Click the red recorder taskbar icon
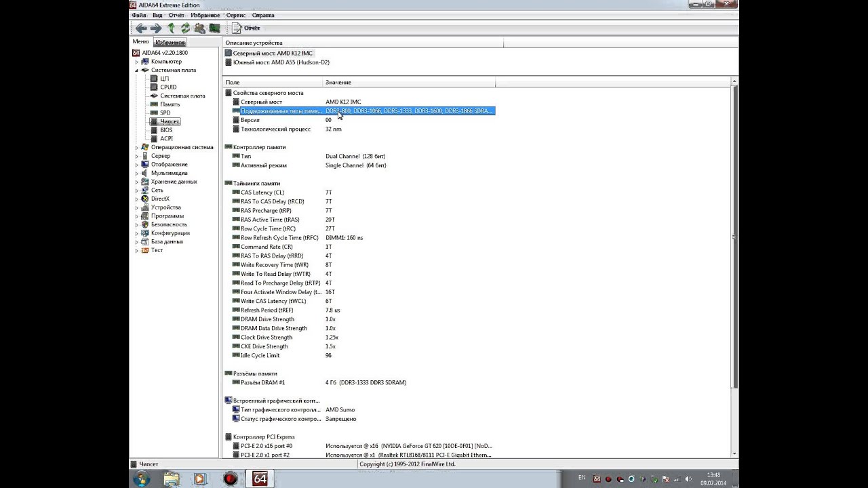The height and width of the screenshot is (488, 868). click(x=231, y=479)
